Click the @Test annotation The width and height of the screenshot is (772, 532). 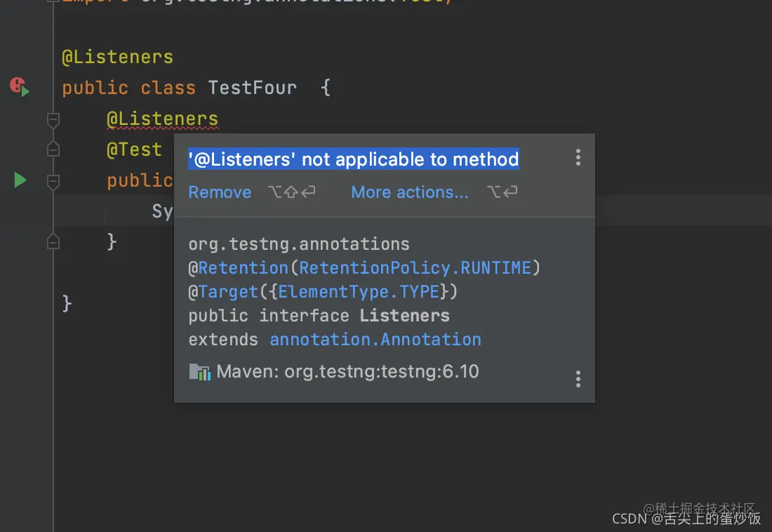135,149
